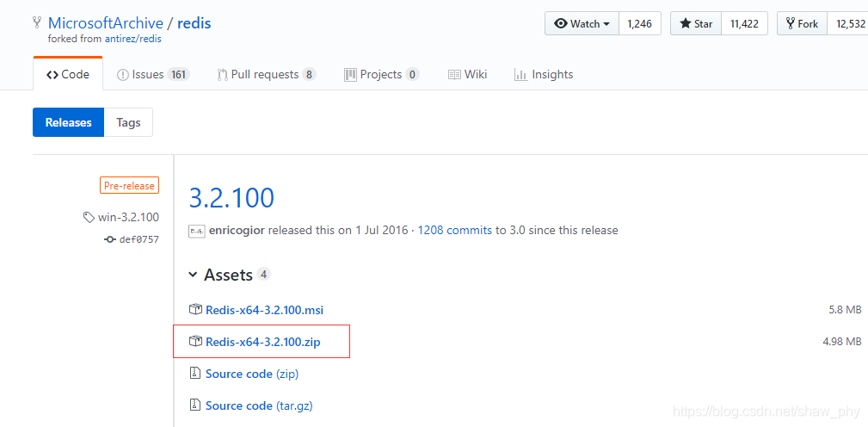
Task: Click the Projects count badge 0
Action: point(412,74)
